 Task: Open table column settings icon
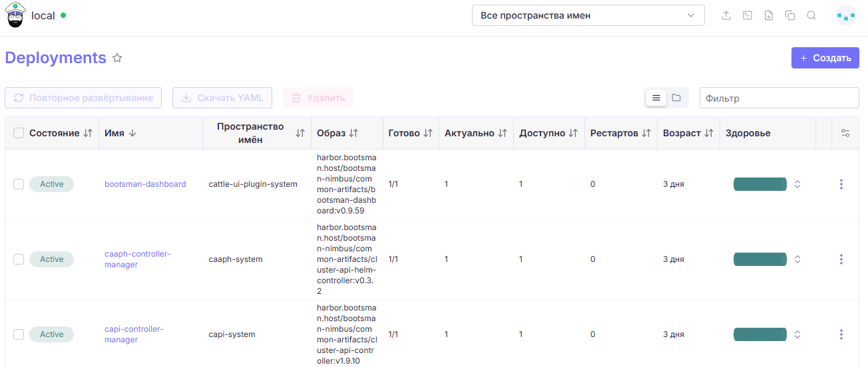point(845,133)
